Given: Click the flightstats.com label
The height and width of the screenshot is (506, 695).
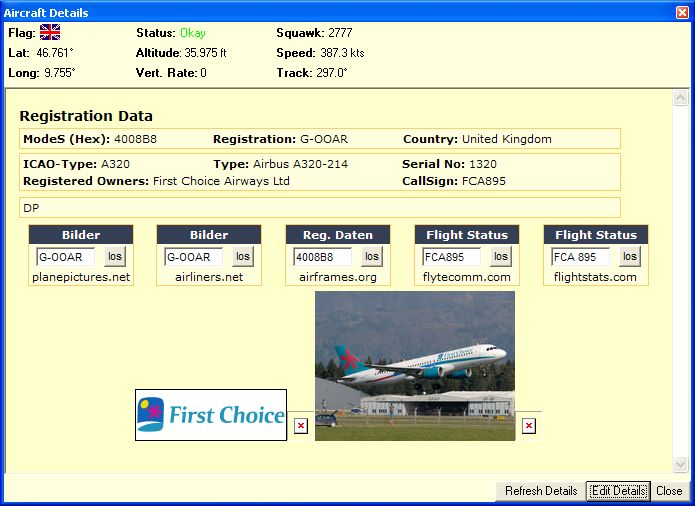Looking at the screenshot, I should (x=595, y=277).
